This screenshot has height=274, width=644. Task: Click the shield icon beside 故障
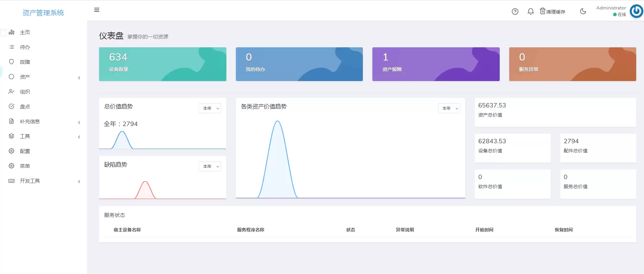[x=11, y=62]
